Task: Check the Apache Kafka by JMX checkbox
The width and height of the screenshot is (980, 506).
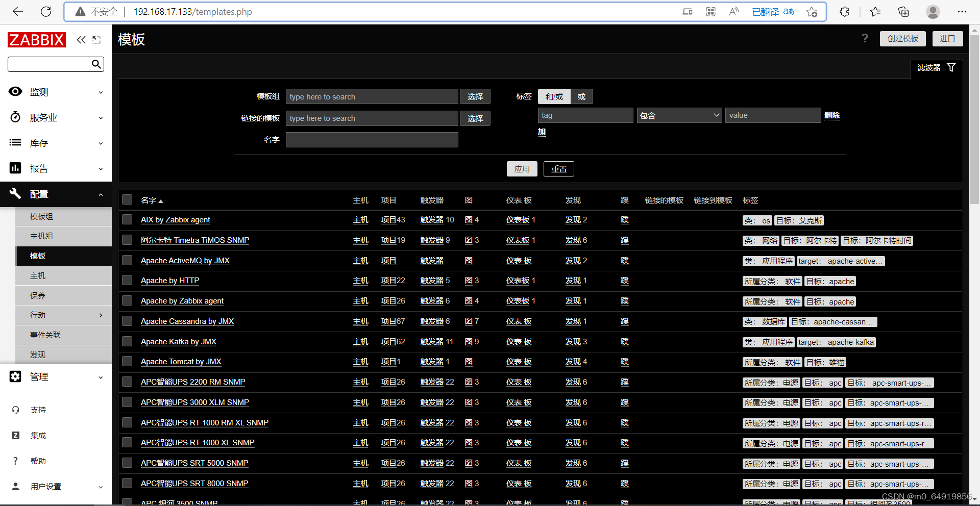Action: (x=127, y=341)
